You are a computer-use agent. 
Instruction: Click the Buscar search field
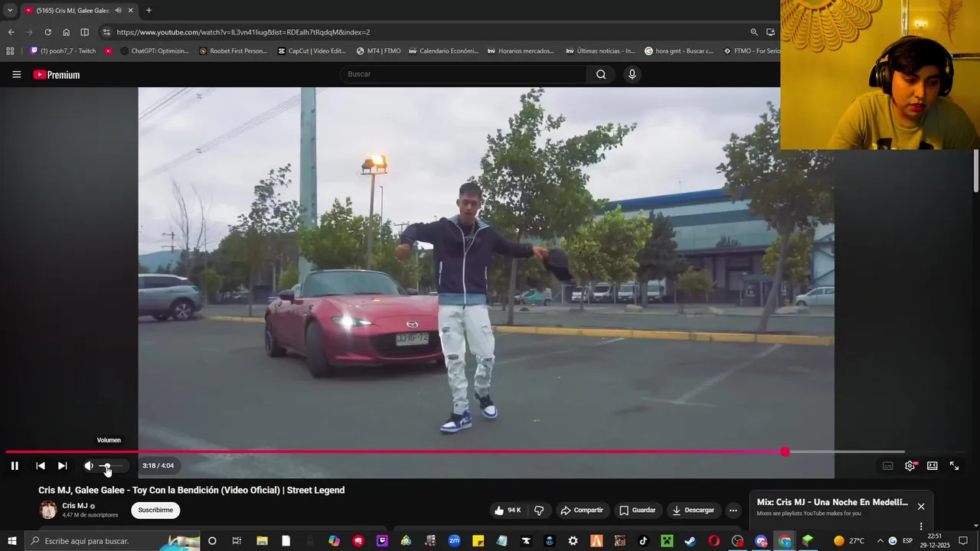(x=462, y=74)
